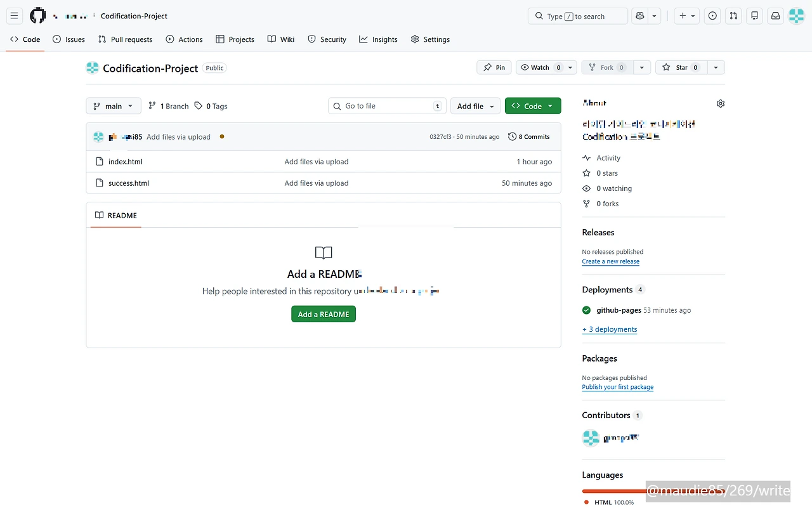Click Publish your first package link
This screenshot has height=517, width=812.
pyautogui.click(x=618, y=387)
